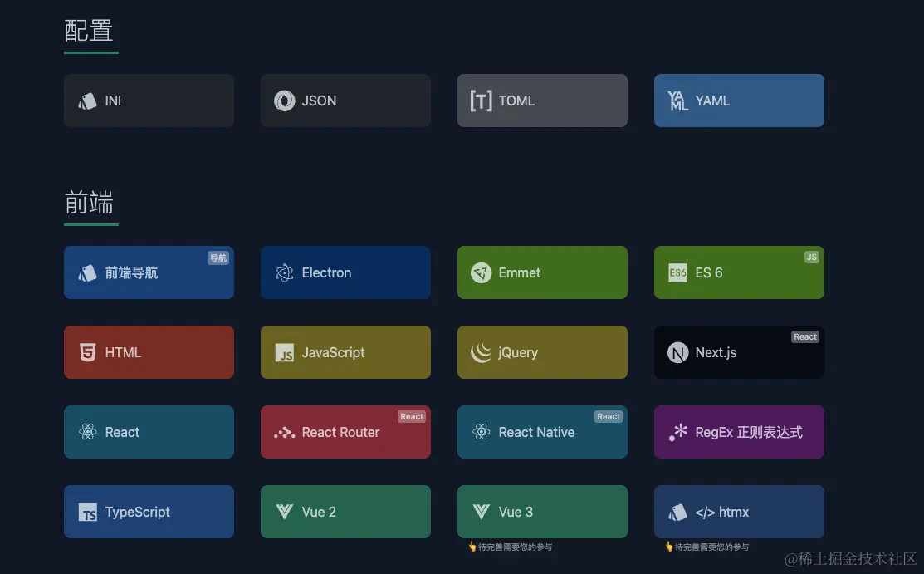
Task: Click the Electron atom icon
Action: click(284, 272)
